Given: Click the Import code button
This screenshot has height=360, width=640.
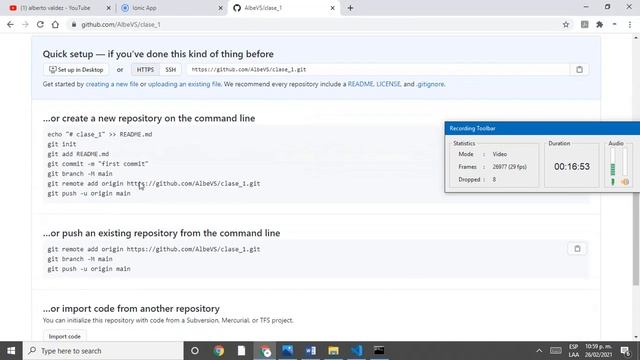Looking at the screenshot, I should [64, 336].
